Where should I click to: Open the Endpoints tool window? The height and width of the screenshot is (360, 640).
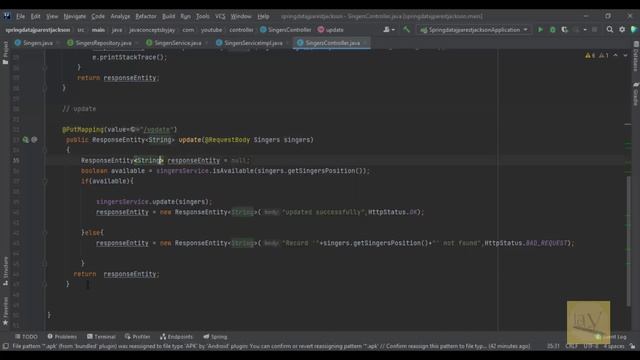tap(176, 337)
